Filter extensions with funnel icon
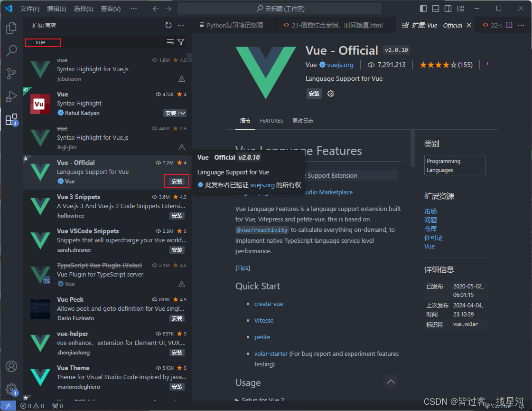532x411 pixels. click(181, 42)
